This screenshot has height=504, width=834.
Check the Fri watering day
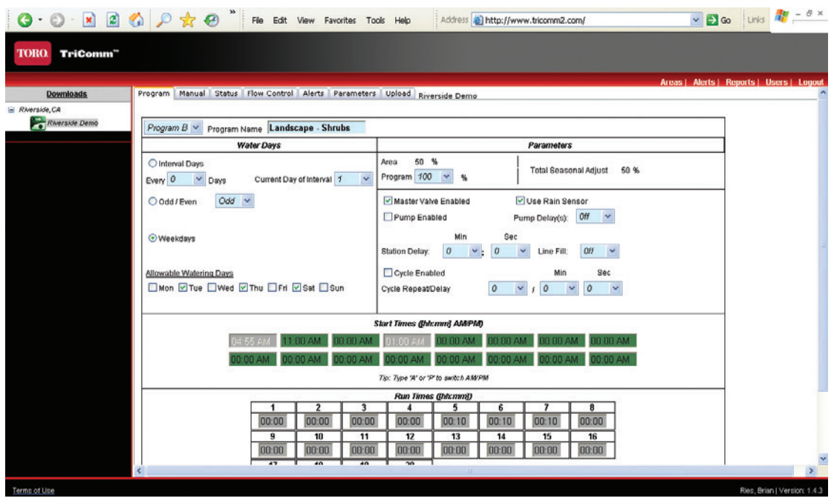273,287
